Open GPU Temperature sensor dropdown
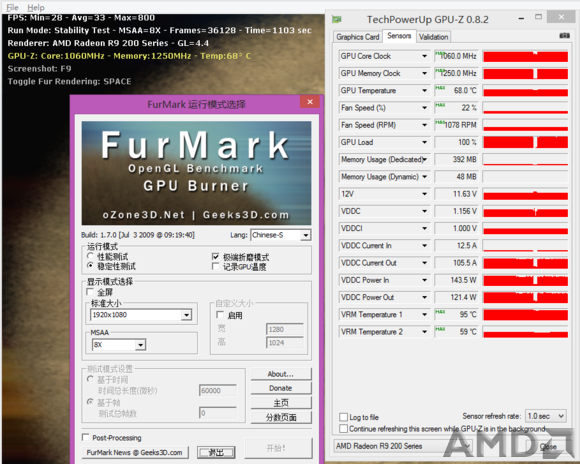 tap(425, 91)
